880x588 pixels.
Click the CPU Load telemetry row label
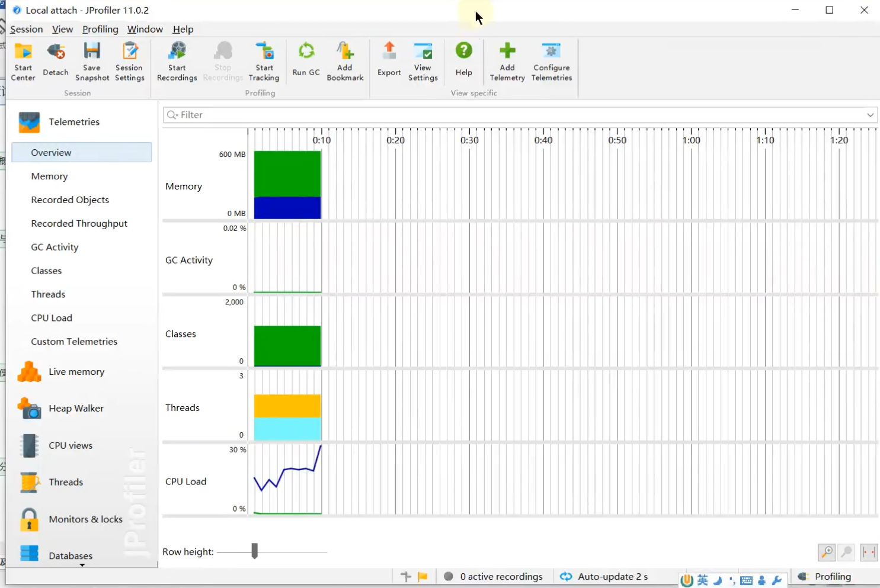click(186, 482)
